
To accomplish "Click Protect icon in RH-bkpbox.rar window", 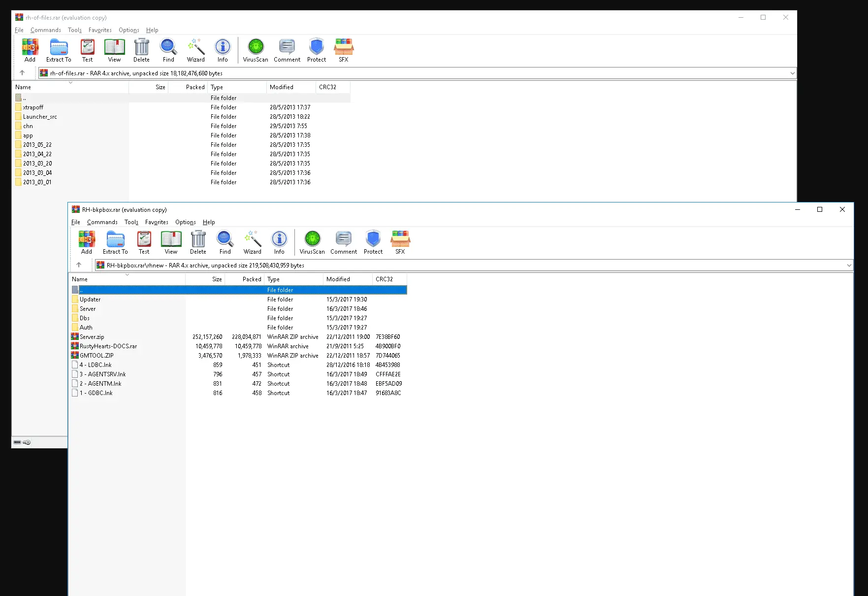I will tap(373, 242).
